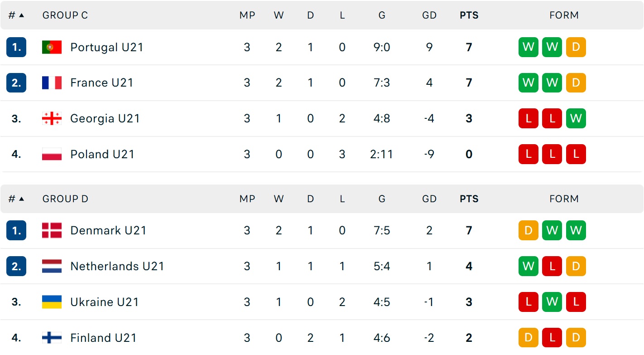
Task: Click Group C MP column header
Action: [x=247, y=15]
